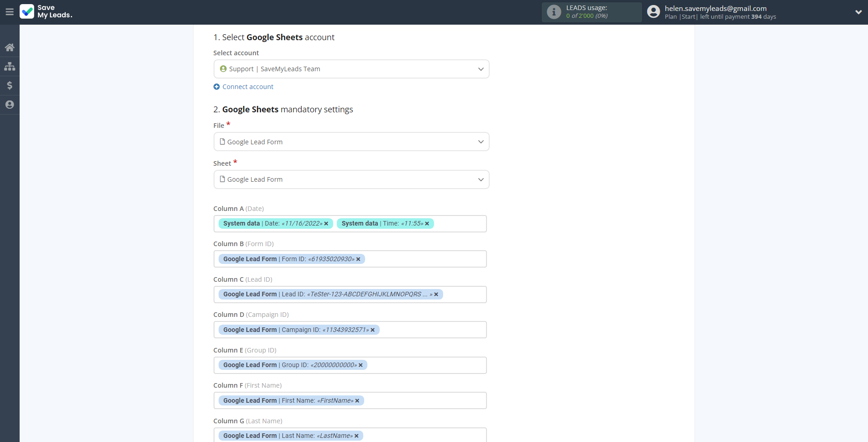Remove the First Name tag
Image resolution: width=868 pixels, height=442 pixels.
[357, 401]
